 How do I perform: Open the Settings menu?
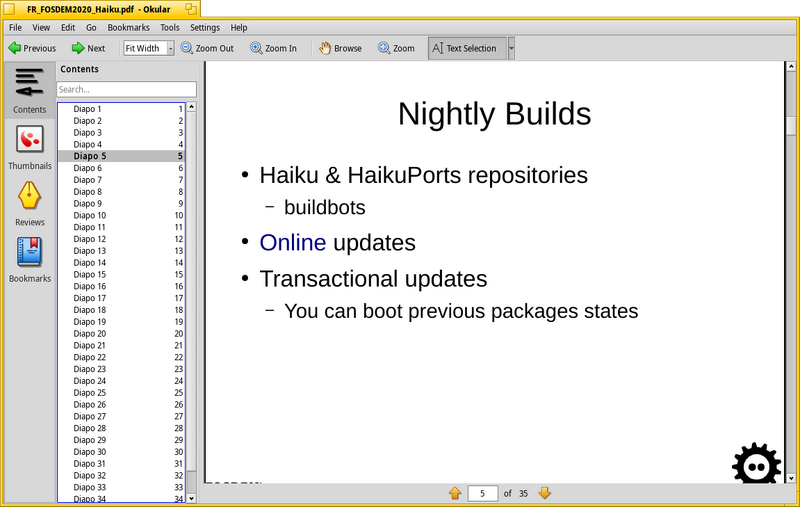click(205, 28)
